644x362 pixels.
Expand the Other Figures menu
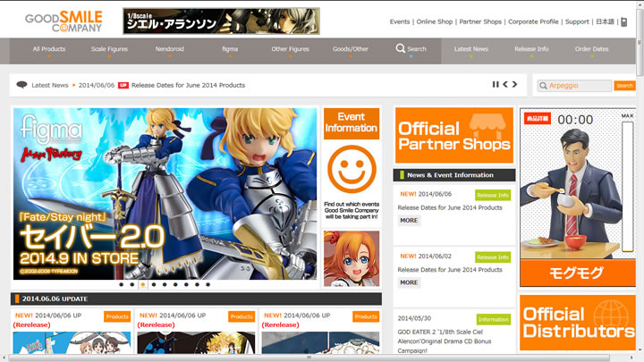tap(291, 50)
